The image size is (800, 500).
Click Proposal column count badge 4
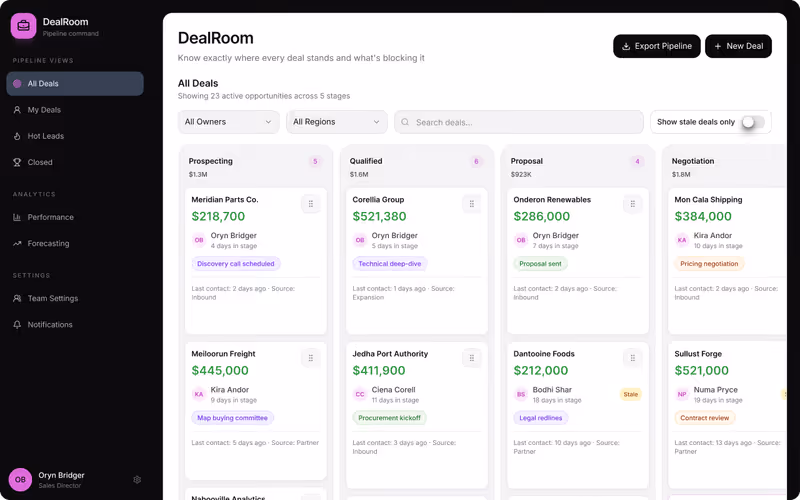637,162
